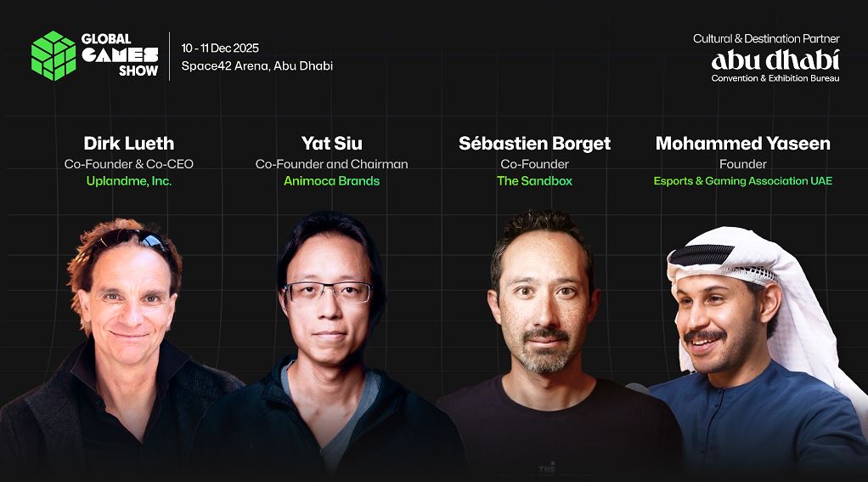Viewport: 868px width, 482px height.
Task: Click the name Sébastien Borget
Action: [x=534, y=144]
